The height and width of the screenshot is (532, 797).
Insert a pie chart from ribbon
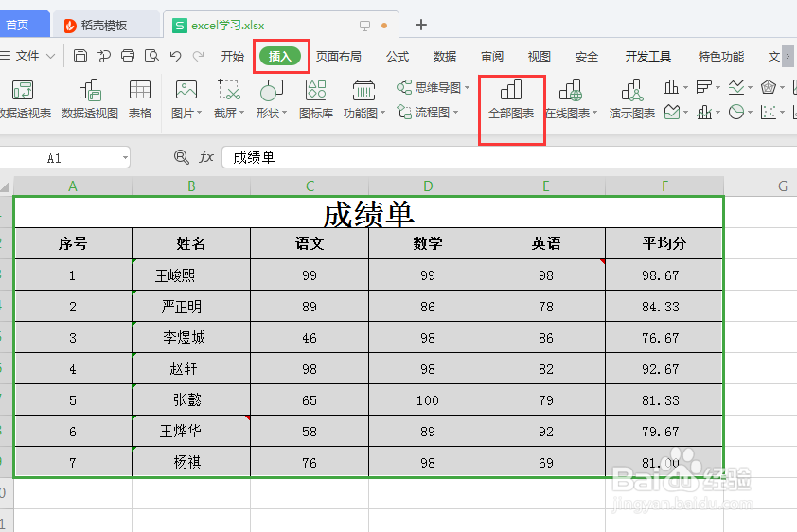[736, 112]
